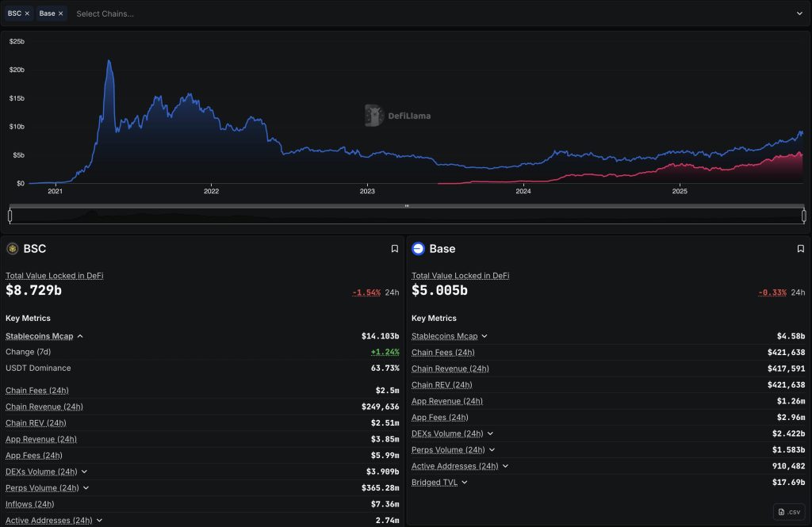Click the right handle of chart range slider

(803, 215)
